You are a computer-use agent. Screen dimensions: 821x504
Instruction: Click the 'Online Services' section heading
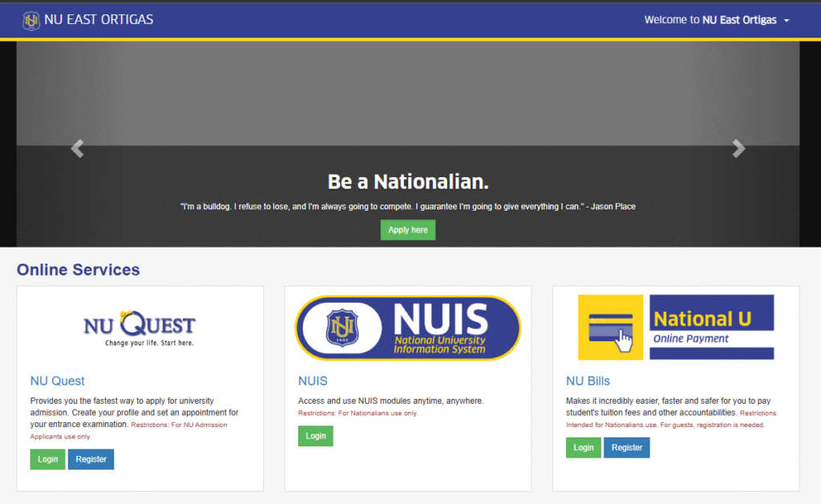tap(79, 269)
